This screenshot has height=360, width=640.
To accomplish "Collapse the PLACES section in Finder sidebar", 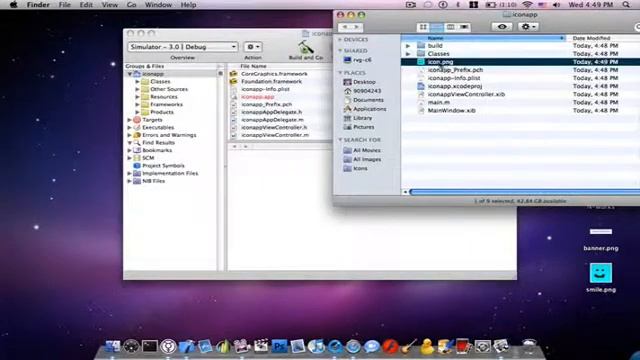I will 340,73.
